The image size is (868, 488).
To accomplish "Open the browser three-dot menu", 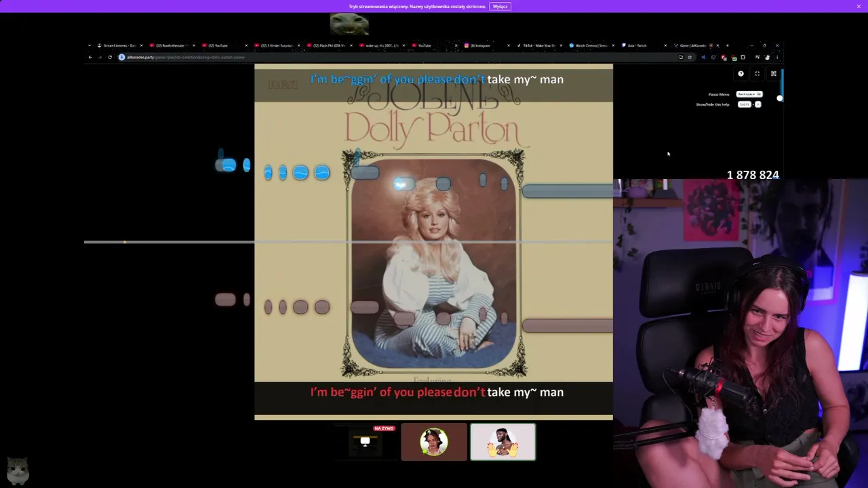I will (777, 57).
